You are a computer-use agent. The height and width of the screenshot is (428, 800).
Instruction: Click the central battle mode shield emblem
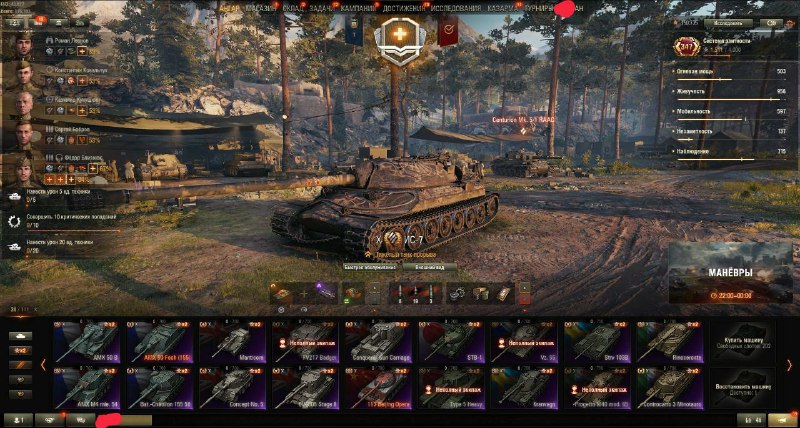399,40
